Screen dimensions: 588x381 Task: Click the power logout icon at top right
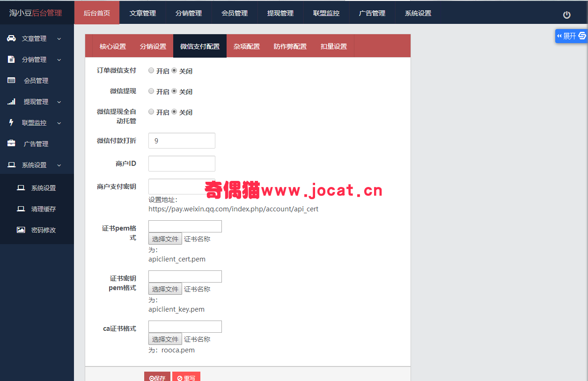(566, 15)
